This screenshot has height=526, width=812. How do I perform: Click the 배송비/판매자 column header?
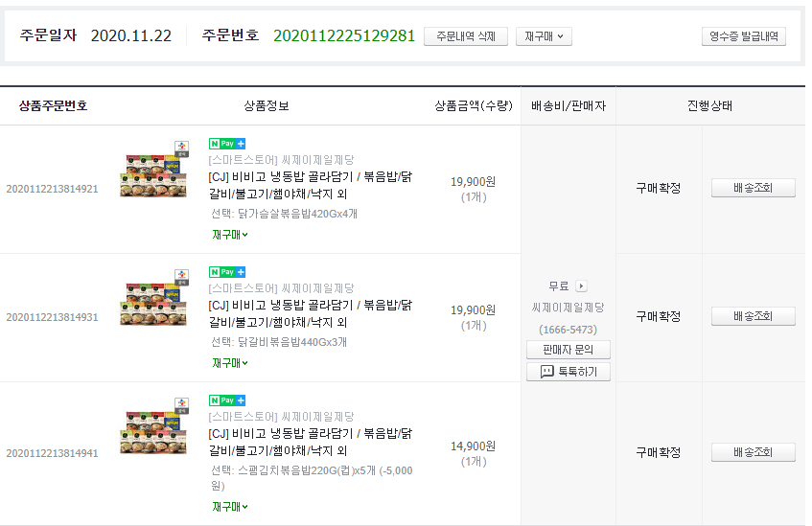[x=568, y=106]
